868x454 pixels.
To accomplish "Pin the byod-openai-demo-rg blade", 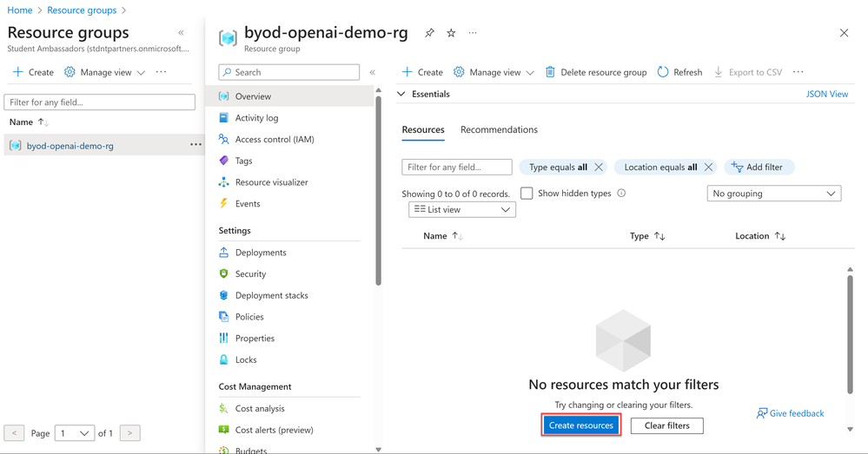I will (429, 33).
